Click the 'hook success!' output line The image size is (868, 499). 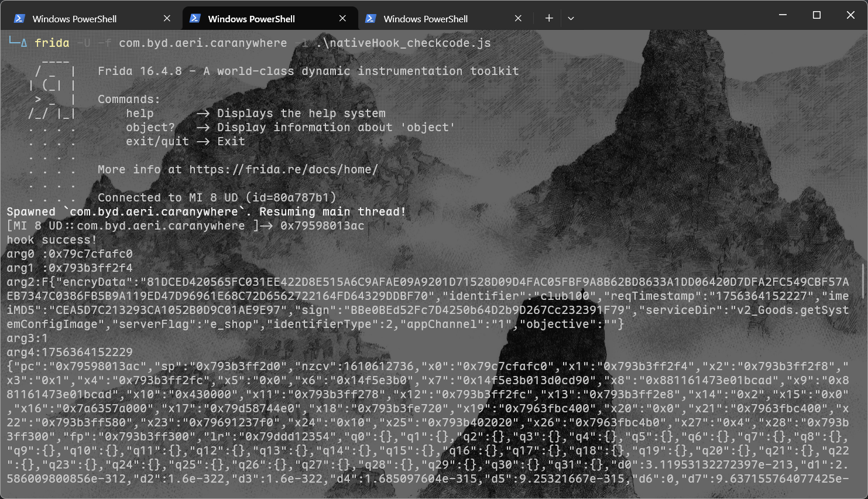(52, 240)
